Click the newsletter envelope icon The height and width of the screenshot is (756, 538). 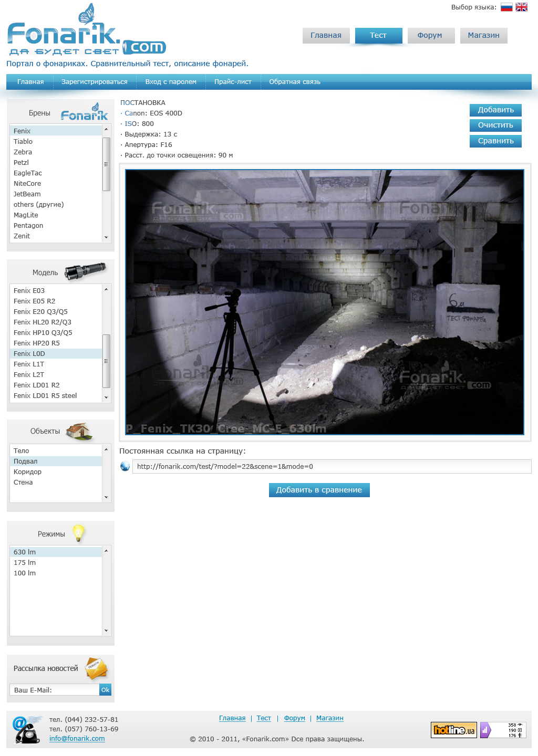pos(96,668)
